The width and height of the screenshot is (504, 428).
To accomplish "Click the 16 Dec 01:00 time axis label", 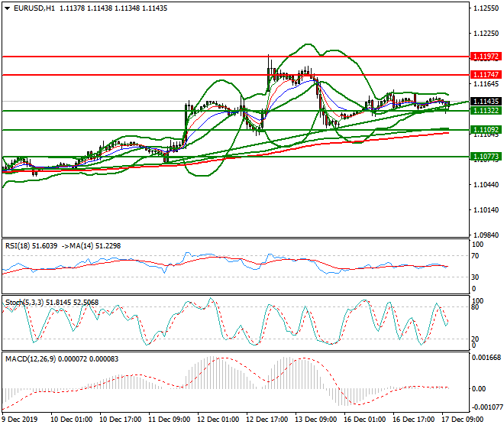I will point(365,420).
